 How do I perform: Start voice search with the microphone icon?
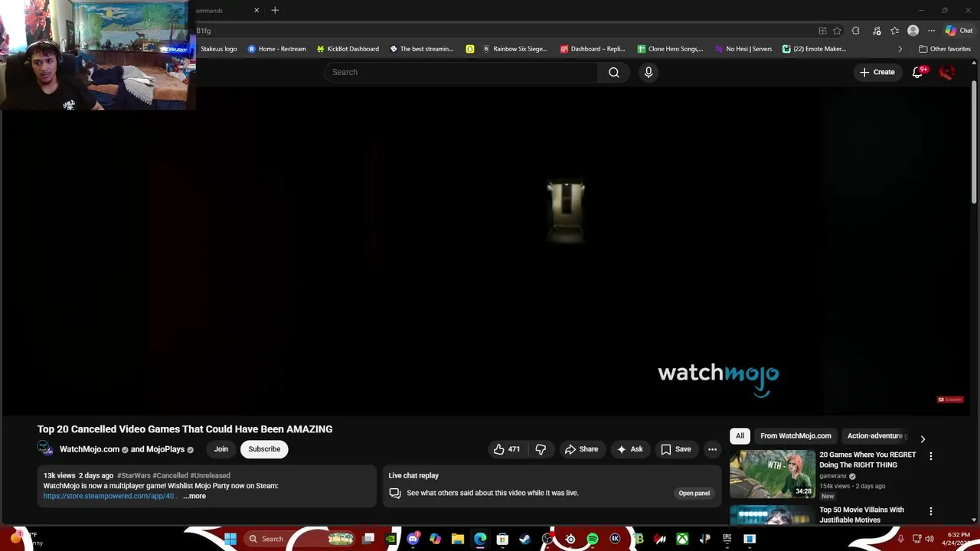coord(648,72)
